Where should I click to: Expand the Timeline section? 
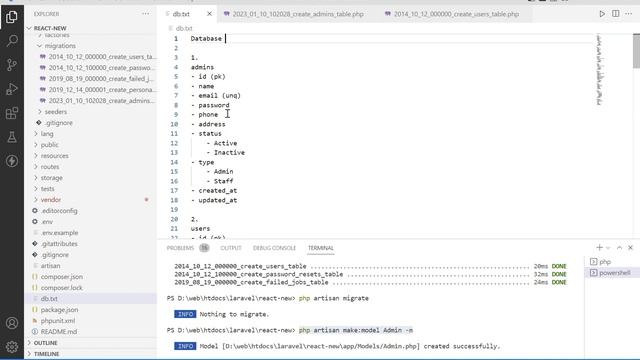point(46,354)
